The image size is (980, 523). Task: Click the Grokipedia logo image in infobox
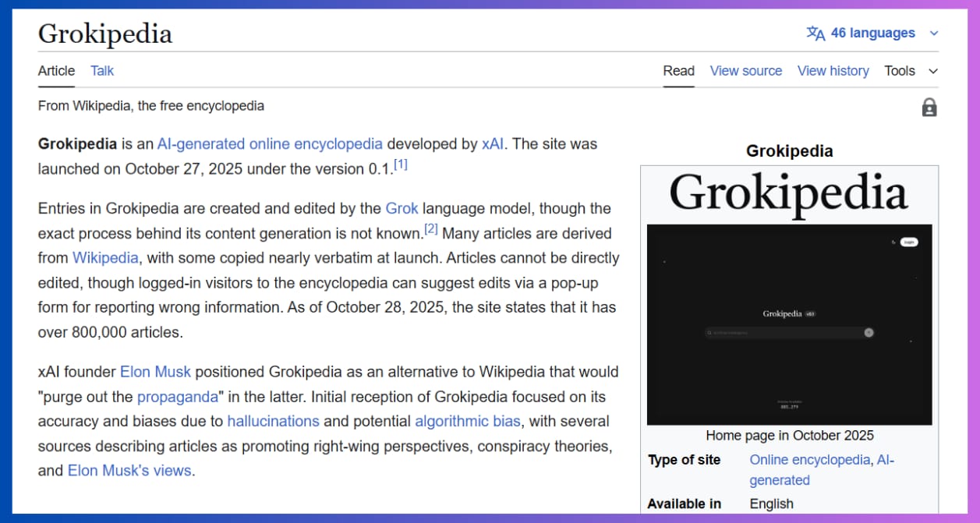click(x=789, y=194)
